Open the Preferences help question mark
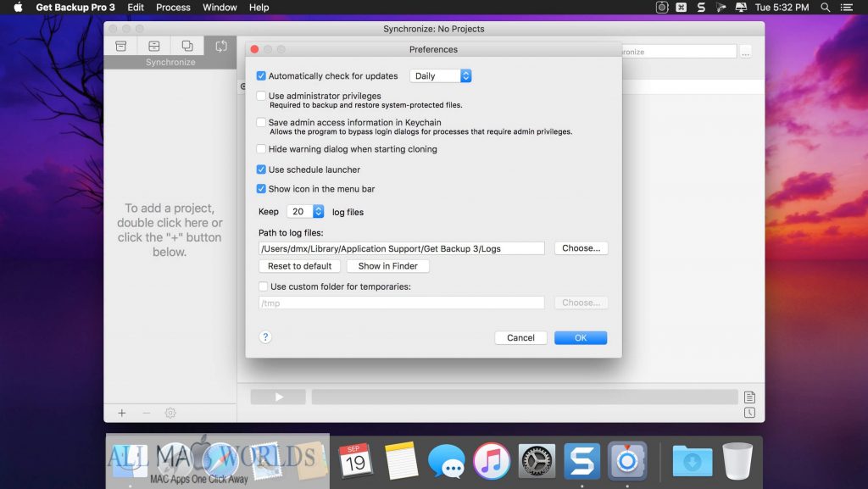This screenshot has height=489, width=868. pyautogui.click(x=265, y=337)
